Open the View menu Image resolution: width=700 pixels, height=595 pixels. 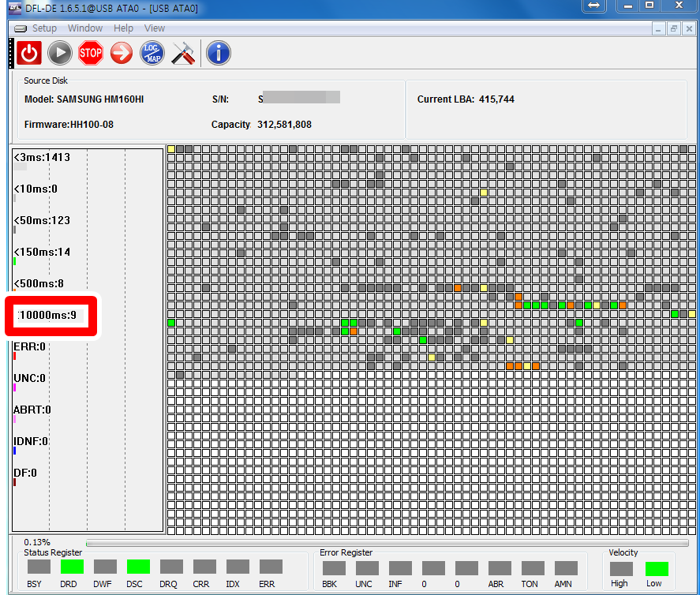coord(155,28)
